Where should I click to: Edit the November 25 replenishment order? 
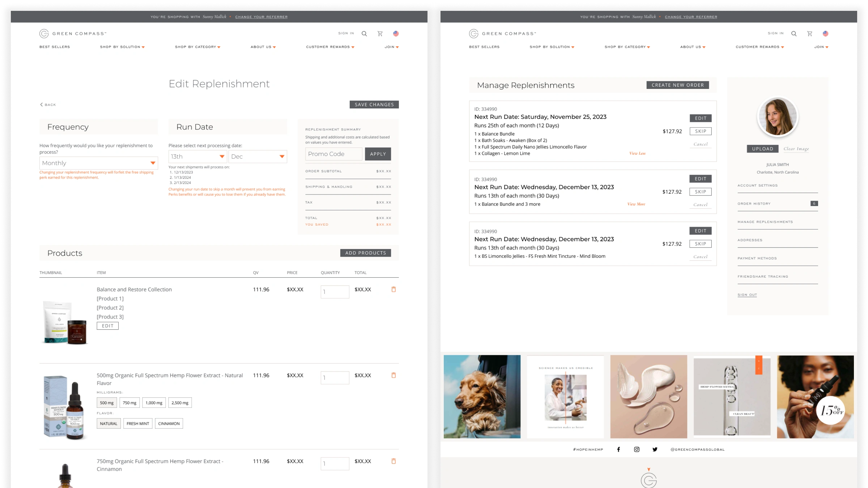pos(701,118)
